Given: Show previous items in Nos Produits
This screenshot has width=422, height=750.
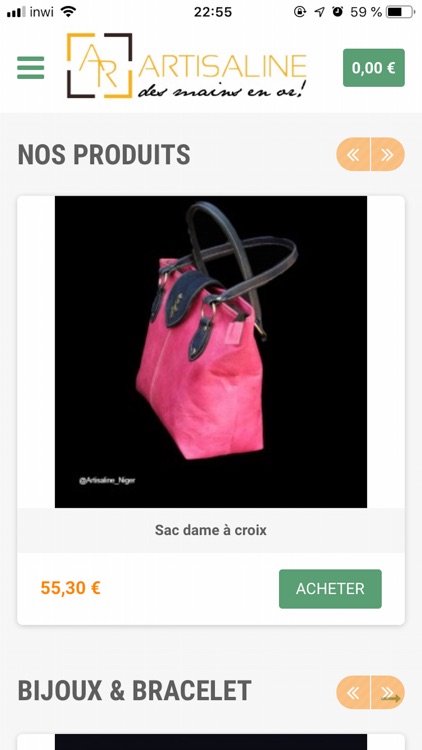Looking at the screenshot, I should (353, 154).
